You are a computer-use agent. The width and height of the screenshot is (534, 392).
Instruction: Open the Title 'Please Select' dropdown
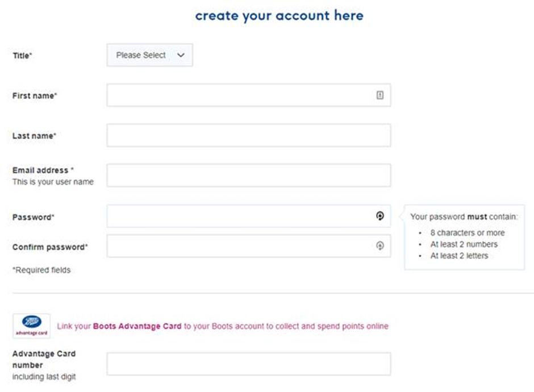[149, 55]
